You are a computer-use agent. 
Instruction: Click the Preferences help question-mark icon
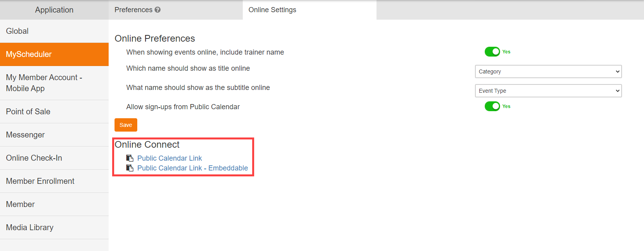(x=158, y=10)
